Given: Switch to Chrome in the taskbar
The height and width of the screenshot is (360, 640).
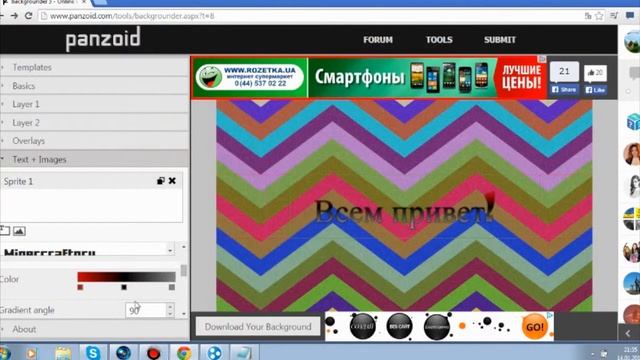Looking at the screenshot, I should [x=184, y=353].
